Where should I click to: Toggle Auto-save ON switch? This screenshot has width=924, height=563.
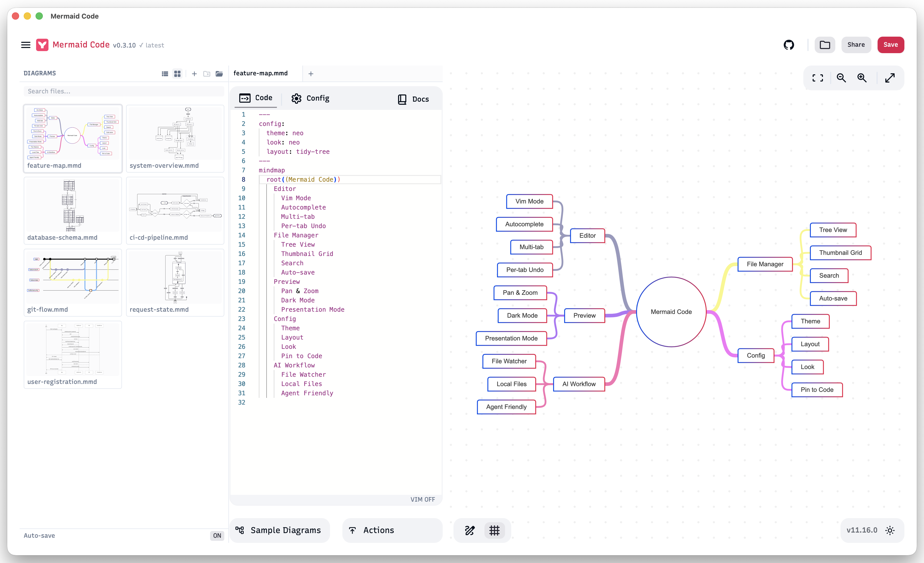click(x=217, y=536)
